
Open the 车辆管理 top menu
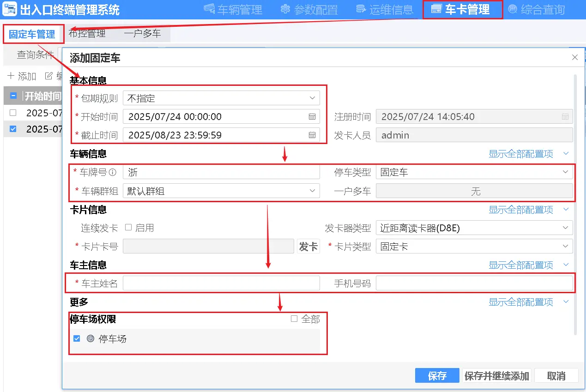coord(233,10)
